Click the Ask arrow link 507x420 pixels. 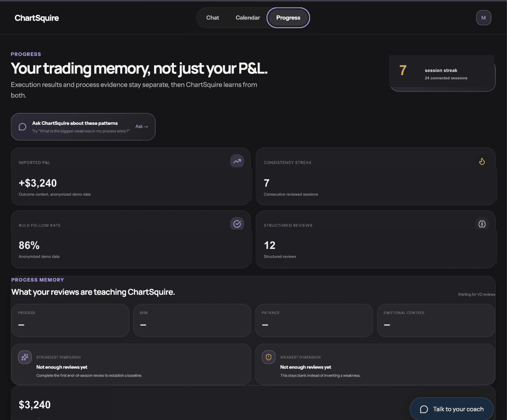tap(142, 126)
